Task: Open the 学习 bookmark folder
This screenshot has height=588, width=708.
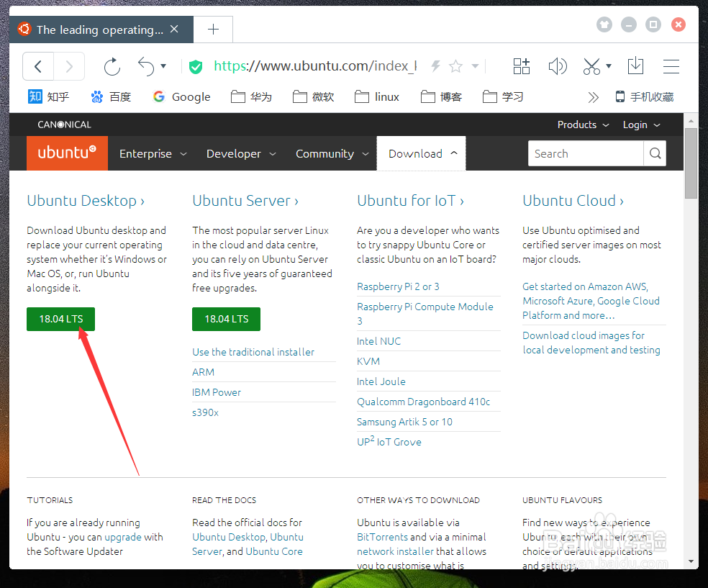Action: [x=503, y=96]
